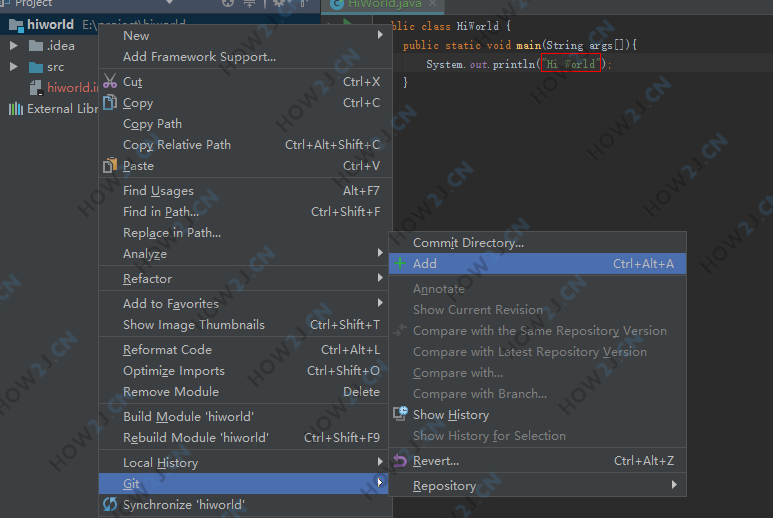Viewport: 773px width, 518px height.
Task: Expand the src folder tree node
Action: point(14,67)
